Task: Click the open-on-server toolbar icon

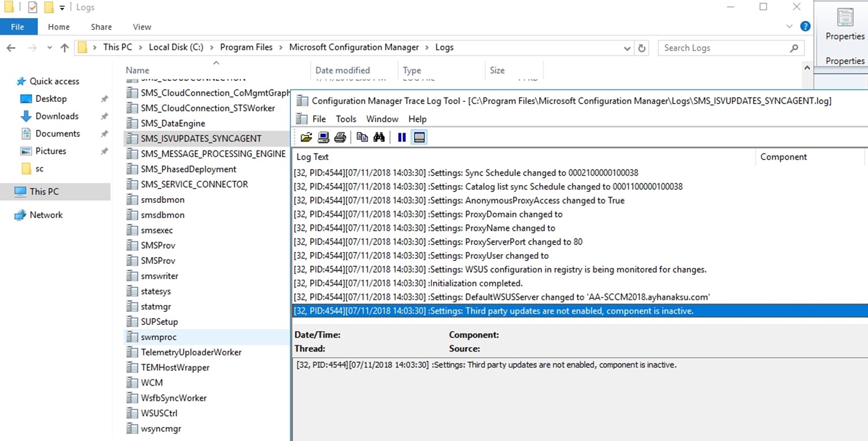Action: tap(323, 137)
